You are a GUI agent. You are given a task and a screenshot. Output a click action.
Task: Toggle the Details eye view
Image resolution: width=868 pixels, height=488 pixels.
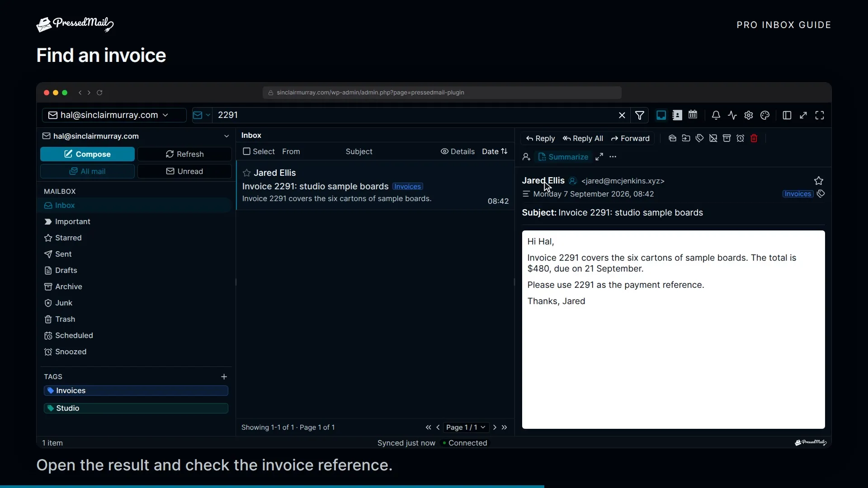tap(458, 151)
